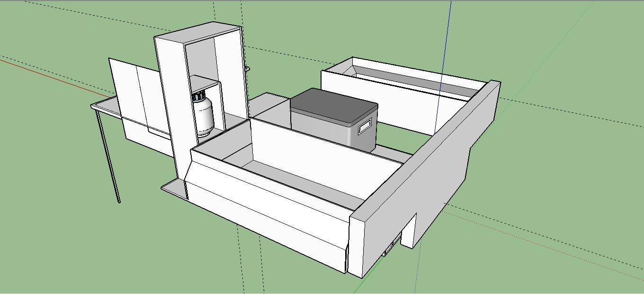
Task: Click the thin support leg of fold-out table
Action: (109, 156)
